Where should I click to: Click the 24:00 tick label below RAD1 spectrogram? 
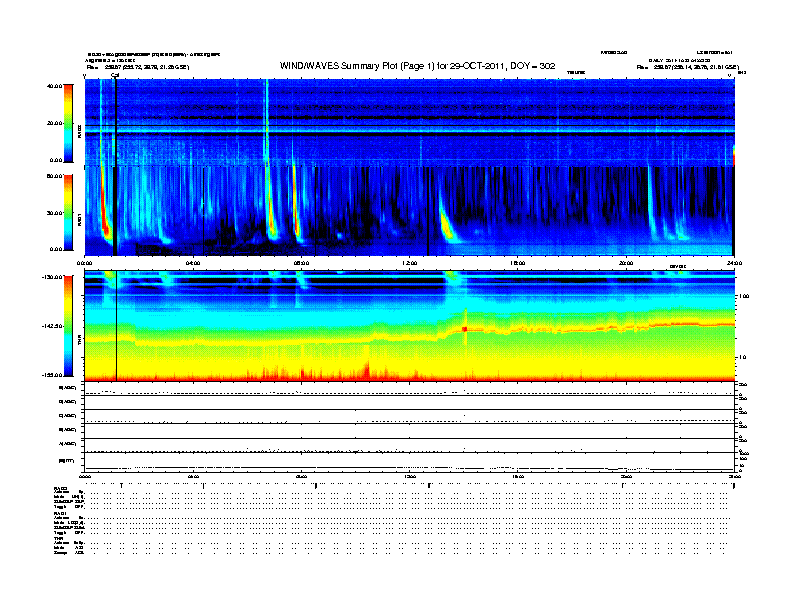734,263
